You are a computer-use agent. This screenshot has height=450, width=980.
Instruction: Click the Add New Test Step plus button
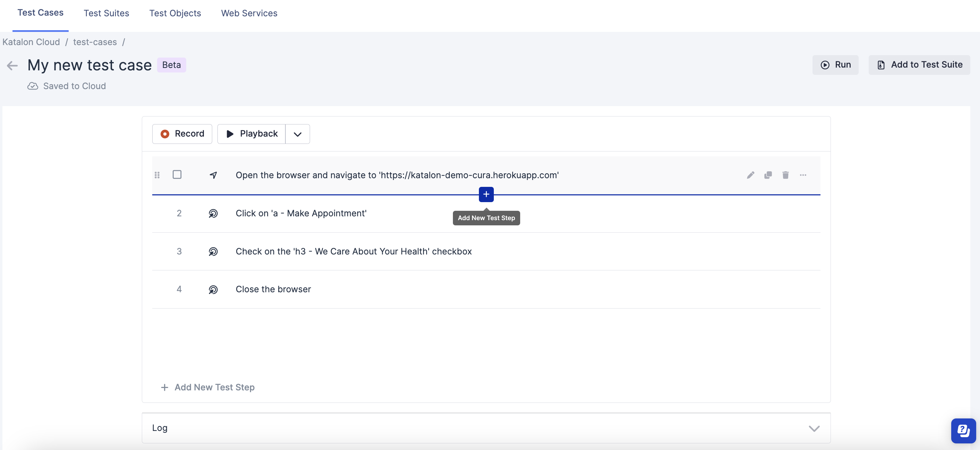pos(485,194)
